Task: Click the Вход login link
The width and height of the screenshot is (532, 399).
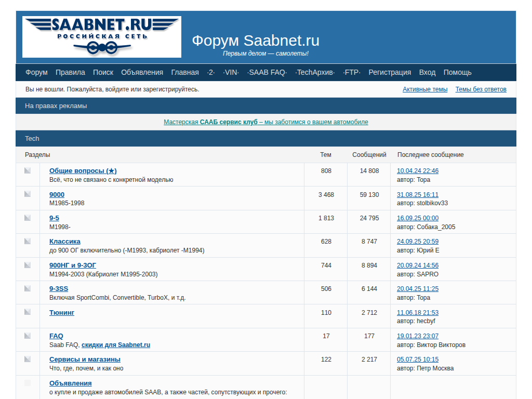Action: [427, 72]
